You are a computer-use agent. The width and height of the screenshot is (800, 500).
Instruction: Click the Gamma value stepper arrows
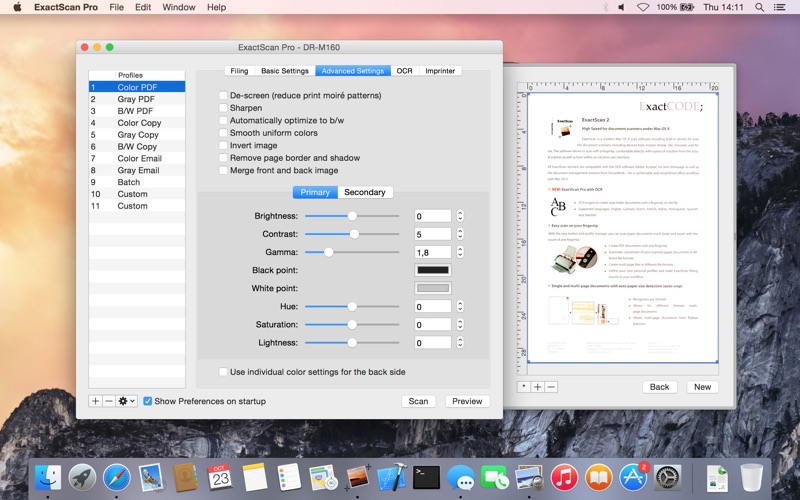click(x=460, y=252)
